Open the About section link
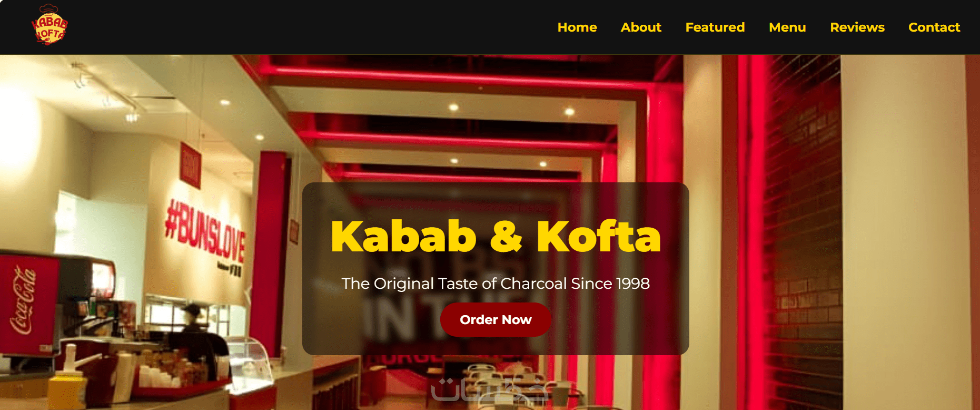 pos(641,27)
